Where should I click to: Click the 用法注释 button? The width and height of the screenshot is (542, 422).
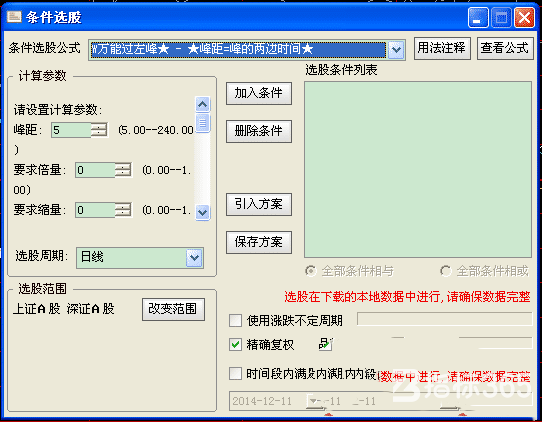tap(442, 48)
